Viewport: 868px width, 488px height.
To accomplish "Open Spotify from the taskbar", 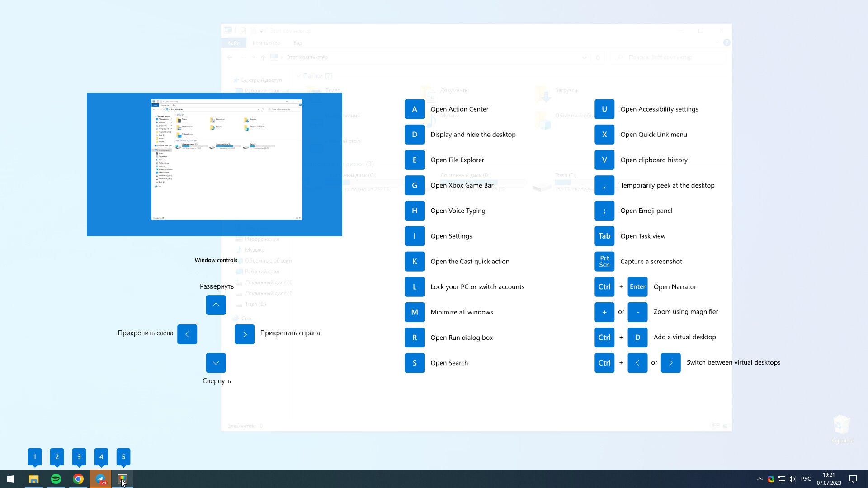I will pyautogui.click(x=56, y=479).
